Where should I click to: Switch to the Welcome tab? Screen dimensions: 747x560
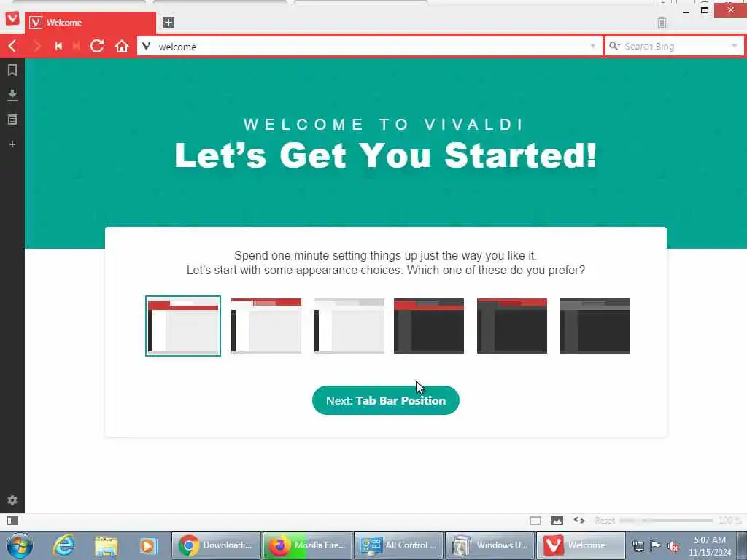(x=90, y=23)
